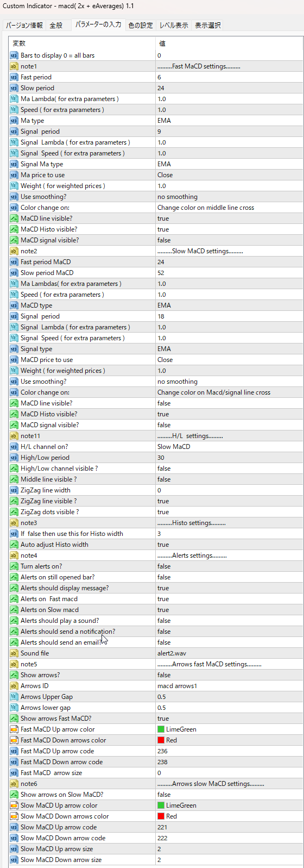
Task: Toggle ZigZag dots visible value
Action: (229, 512)
